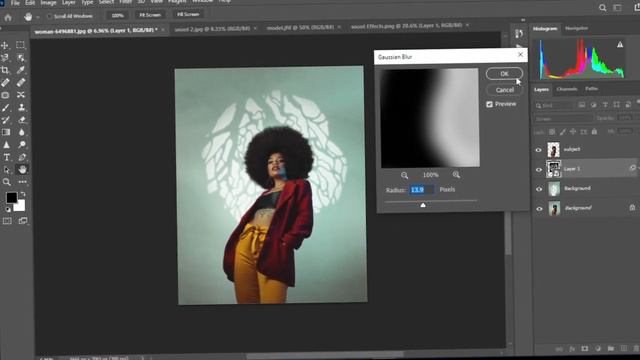Open the layer Opacity value dropdown

pyautogui.click(x=624, y=118)
